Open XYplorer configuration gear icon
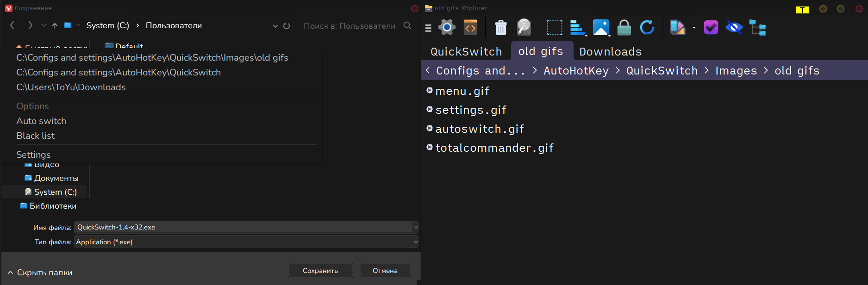This screenshot has width=868, height=285. (447, 27)
